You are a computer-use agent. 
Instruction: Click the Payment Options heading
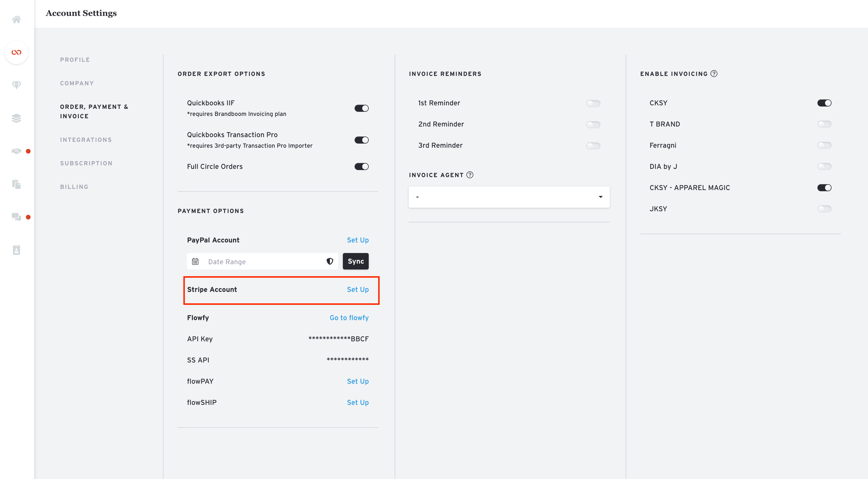(x=211, y=211)
